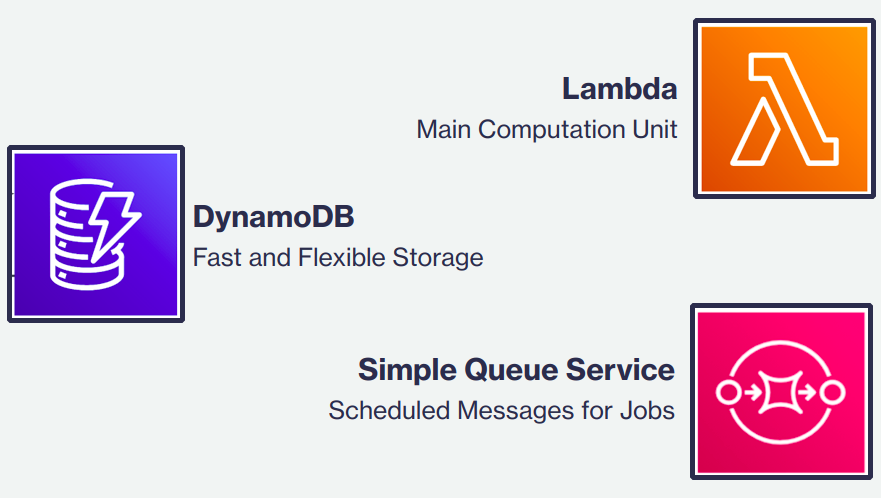Click the word Jobs in SQS description
Viewport: 881px width, 498px height.
click(x=647, y=410)
